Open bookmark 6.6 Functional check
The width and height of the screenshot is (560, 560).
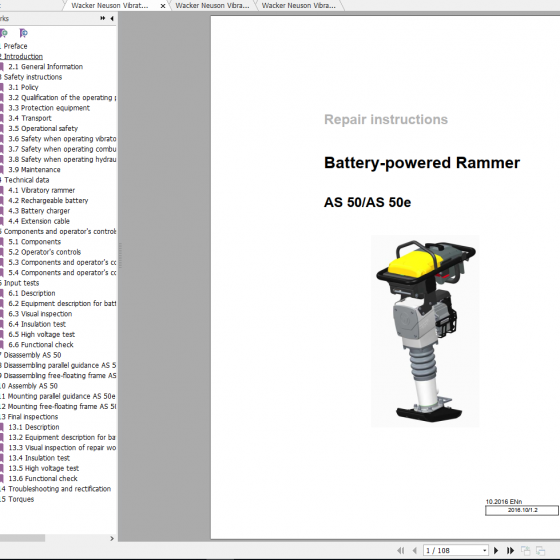pos(41,345)
